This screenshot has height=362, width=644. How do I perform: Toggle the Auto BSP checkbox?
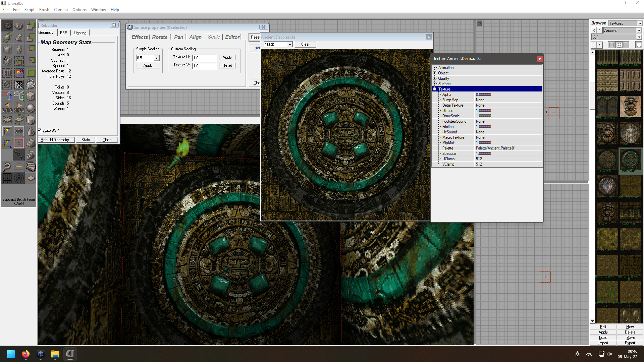click(40, 130)
